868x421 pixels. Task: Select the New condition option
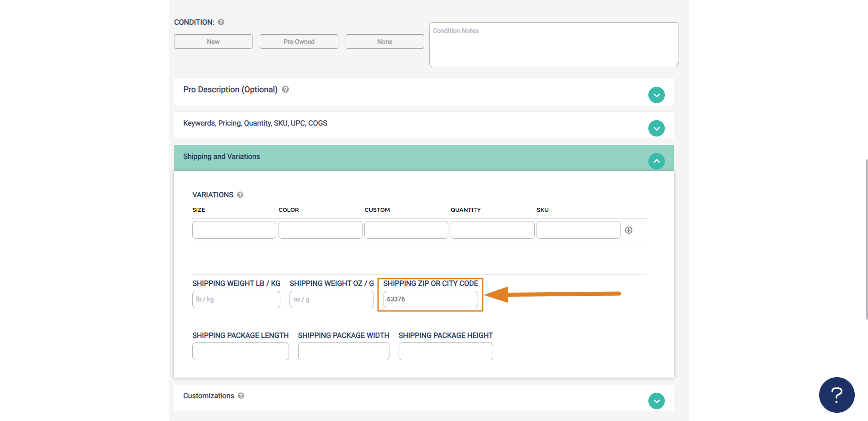tap(213, 42)
